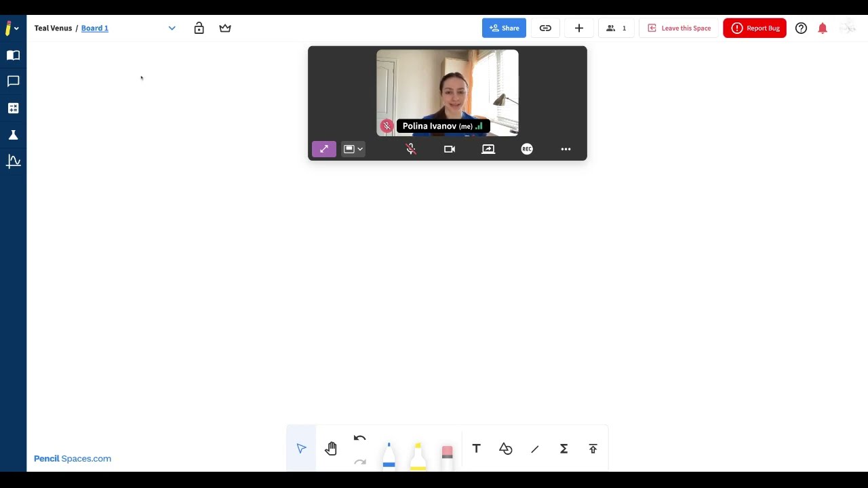Select the Text tool
Screen dimensions: 868x488
[x=476, y=449]
